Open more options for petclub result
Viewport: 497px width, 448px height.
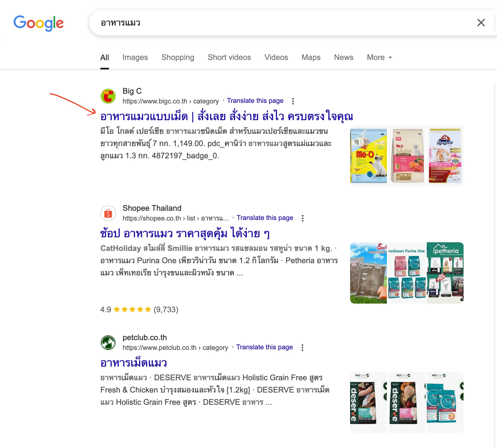click(x=302, y=348)
